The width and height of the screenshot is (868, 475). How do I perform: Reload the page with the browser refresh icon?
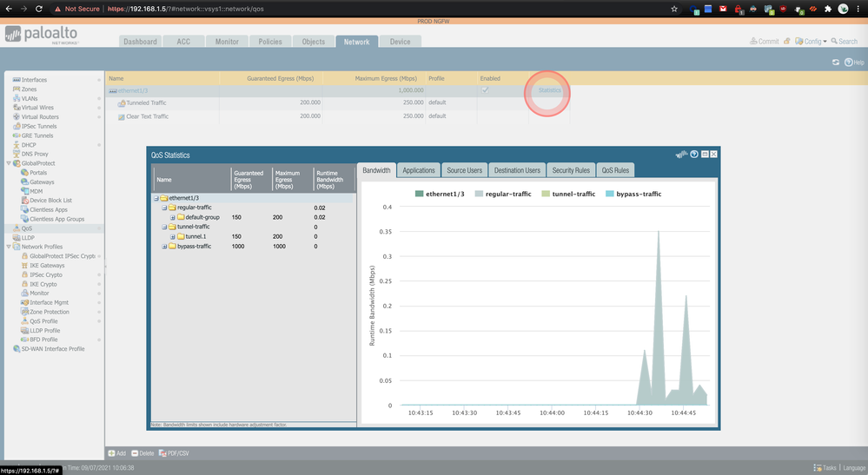[x=39, y=9]
